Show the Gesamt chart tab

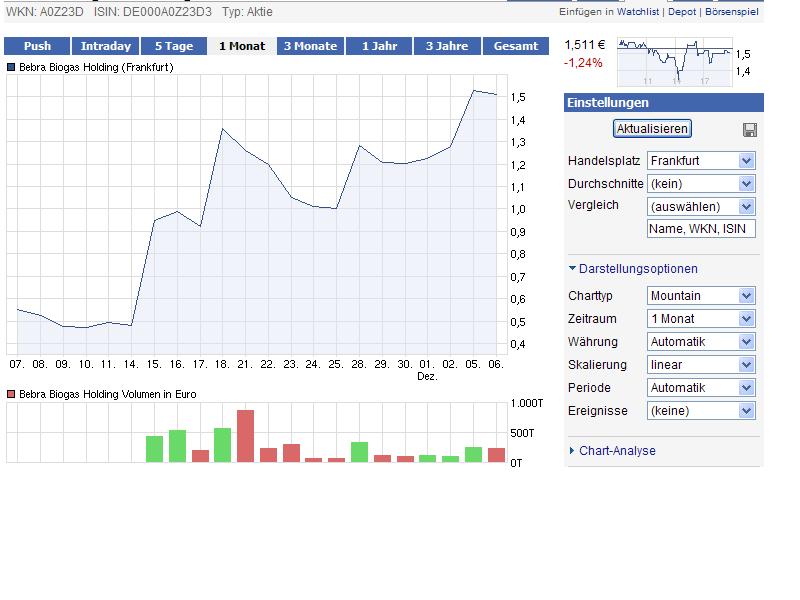pyautogui.click(x=516, y=46)
